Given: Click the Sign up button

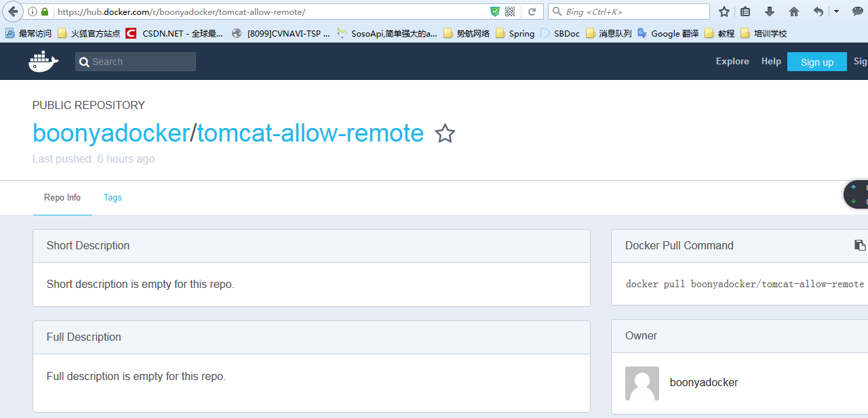Looking at the screenshot, I should (x=816, y=62).
